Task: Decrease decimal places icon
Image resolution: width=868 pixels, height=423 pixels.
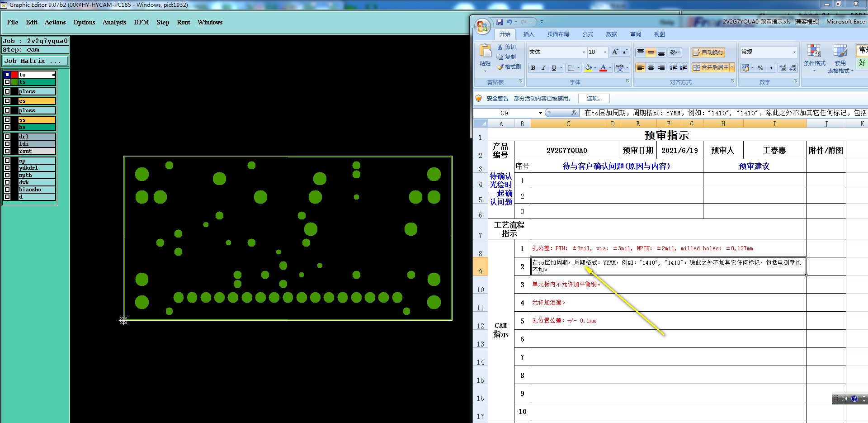Action: coord(793,68)
